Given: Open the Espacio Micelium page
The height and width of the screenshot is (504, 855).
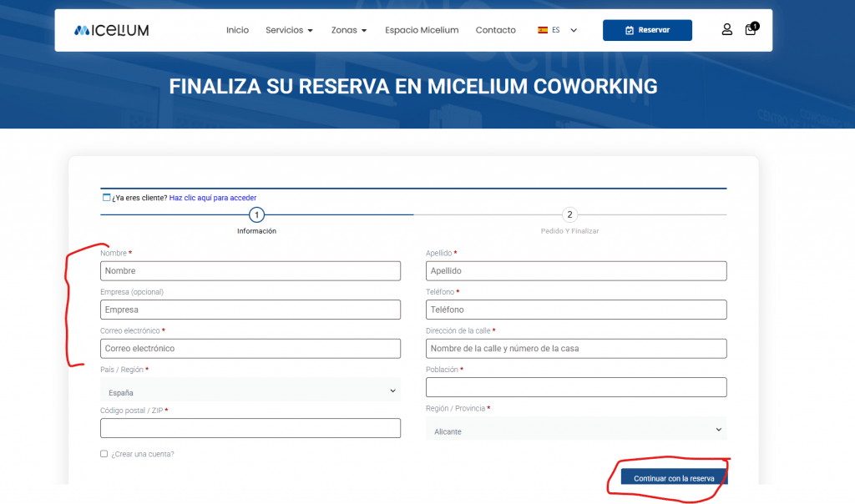Looking at the screenshot, I should tap(422, 30).
